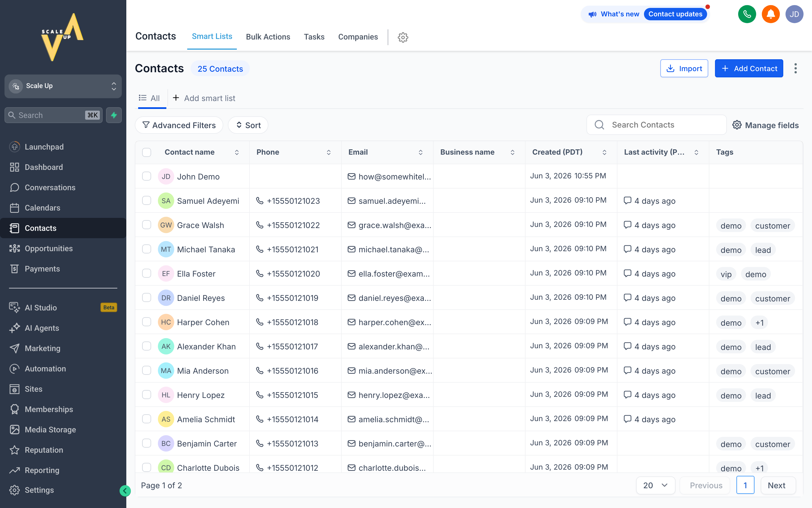
Task: Focus the Search Contacts field
Action: [x=656, y=125]
